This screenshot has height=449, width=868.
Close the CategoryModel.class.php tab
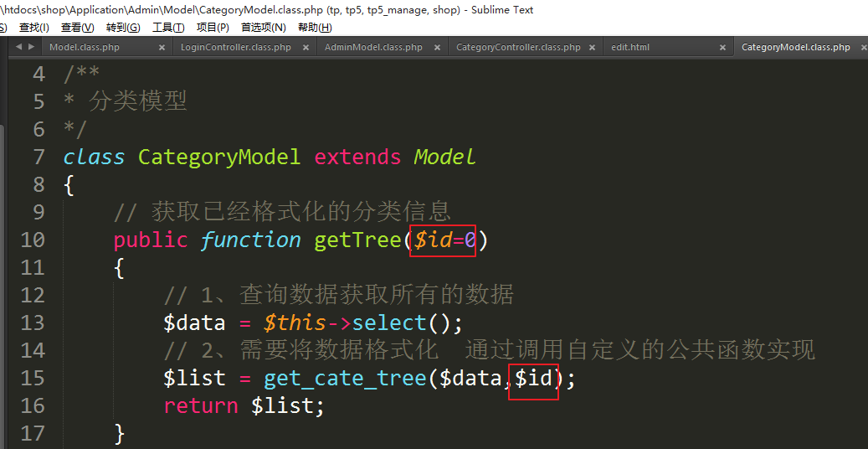click(860, 48)
